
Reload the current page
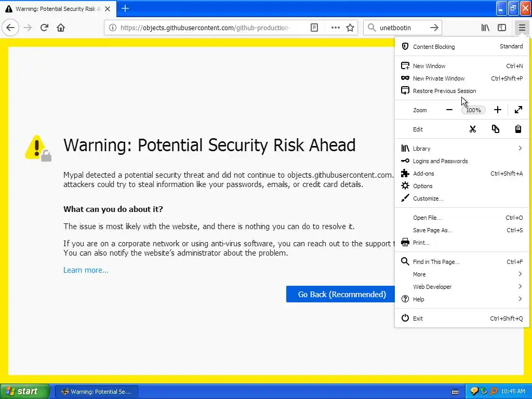tap(44, 28)
